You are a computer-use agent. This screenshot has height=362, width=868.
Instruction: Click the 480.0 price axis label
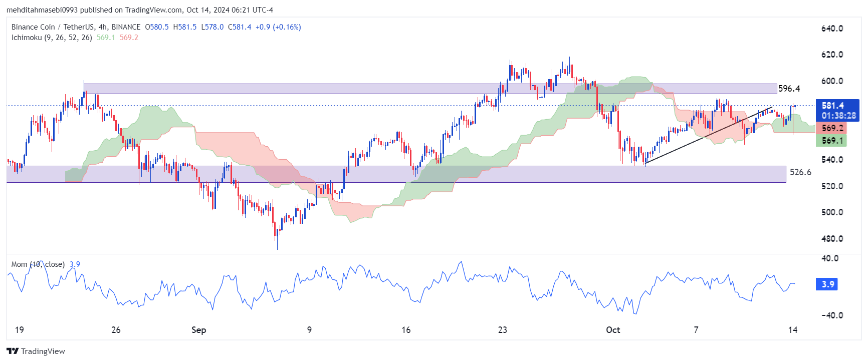coord(832,239)
